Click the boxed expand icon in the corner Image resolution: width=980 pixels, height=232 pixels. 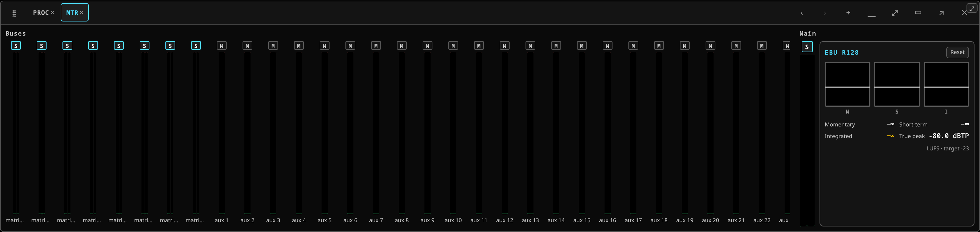(x=972, y=8)
